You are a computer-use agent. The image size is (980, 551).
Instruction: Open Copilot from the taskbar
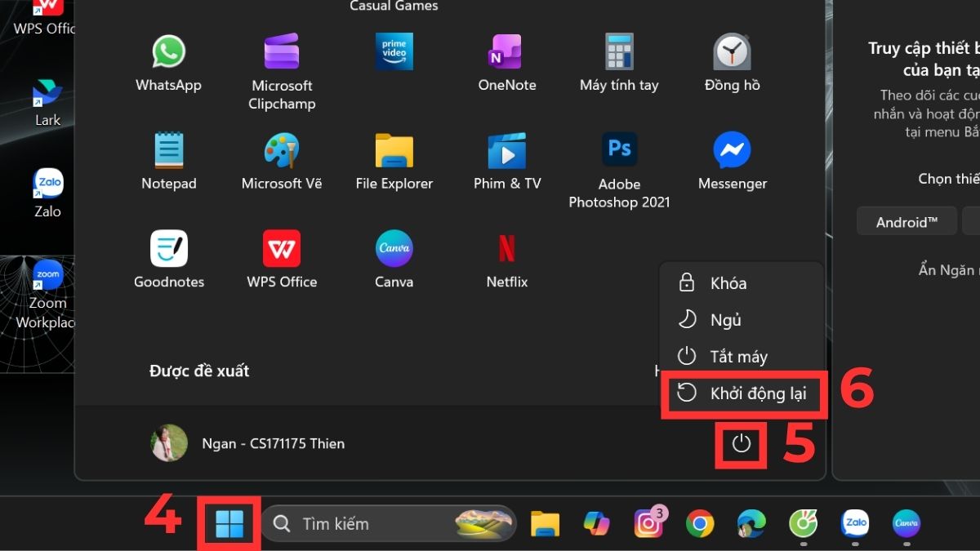tap(597, 523)
